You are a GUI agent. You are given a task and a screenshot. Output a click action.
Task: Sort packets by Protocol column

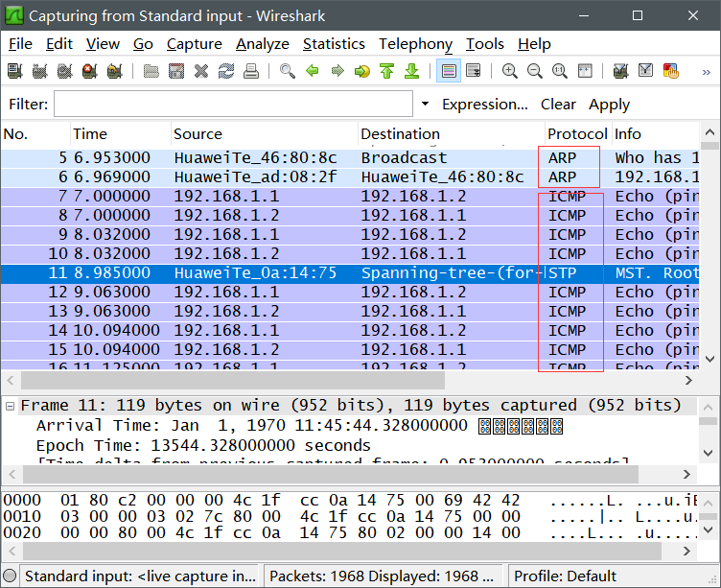pyautogui.click(x=578, y=134)
